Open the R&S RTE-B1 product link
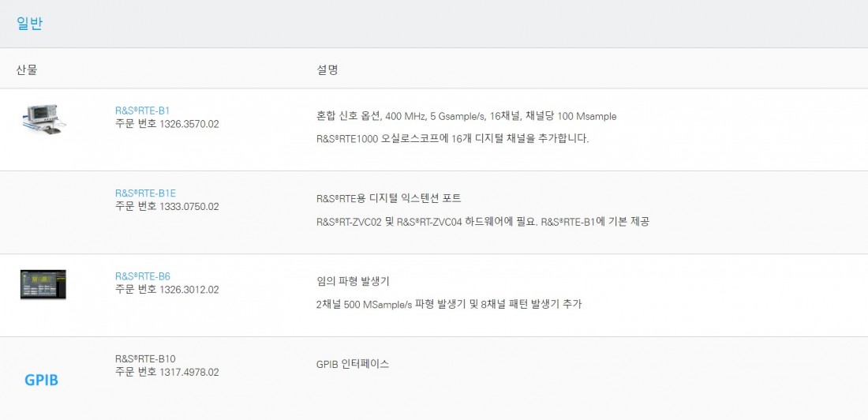Viewport: 868px width, 420px height. [142, 111]
